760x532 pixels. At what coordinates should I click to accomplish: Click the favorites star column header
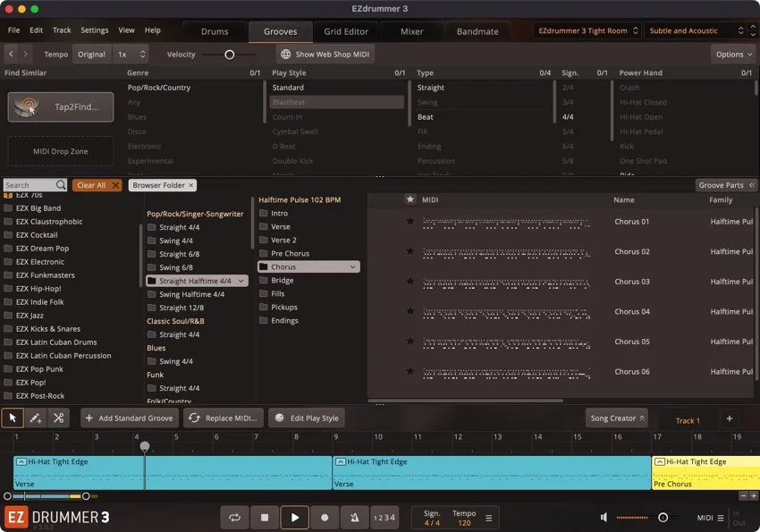click(x=410, y=199)
